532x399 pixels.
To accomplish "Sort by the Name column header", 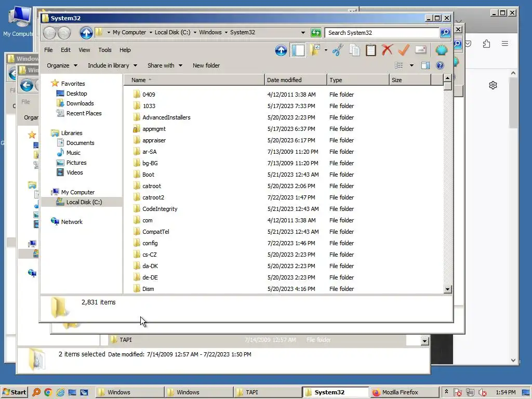I will (194, 80).
